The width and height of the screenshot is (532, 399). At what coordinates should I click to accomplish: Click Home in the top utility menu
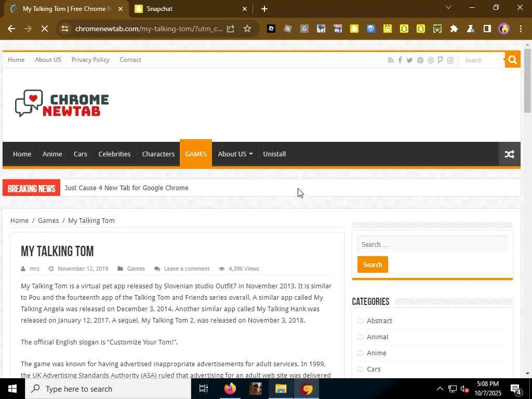pyautogui.click(x=16, y=60)
